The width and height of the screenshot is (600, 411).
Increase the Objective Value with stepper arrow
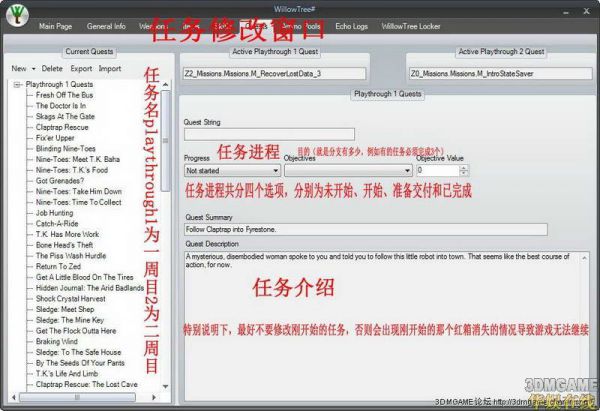pos(464,168)
